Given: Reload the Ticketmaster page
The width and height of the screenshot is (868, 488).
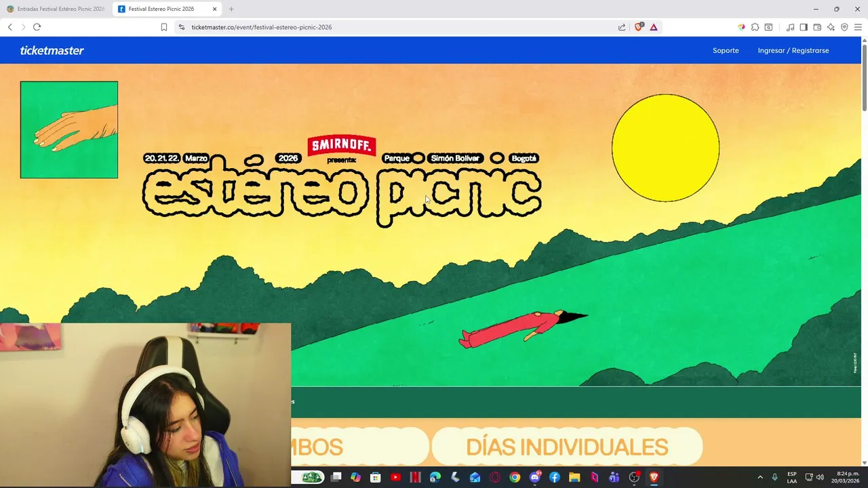Looking at the screenshot, I should coord(37,27).
